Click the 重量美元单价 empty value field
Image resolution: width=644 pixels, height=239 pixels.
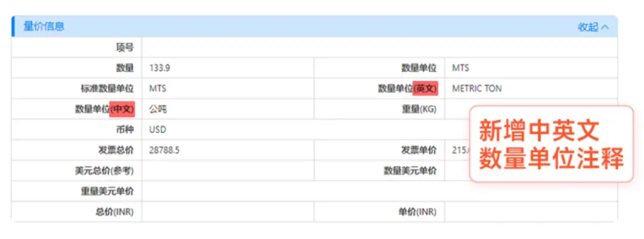379,191
